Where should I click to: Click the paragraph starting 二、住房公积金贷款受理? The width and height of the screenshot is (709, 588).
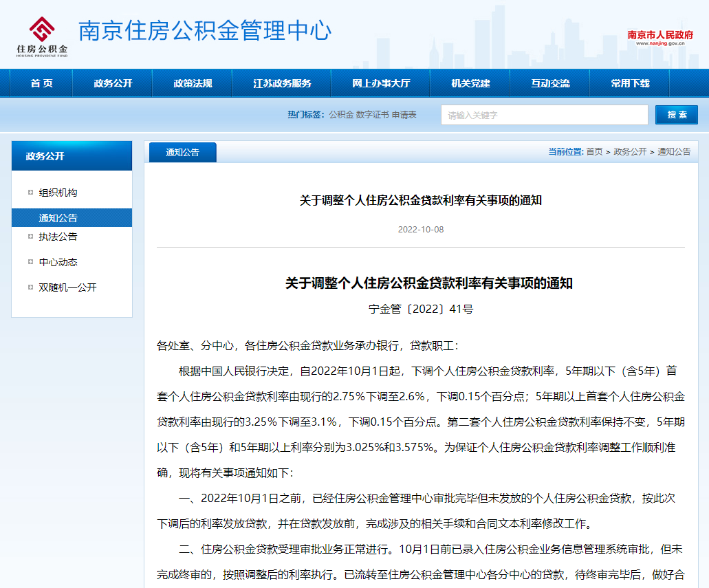pos(420,562)
